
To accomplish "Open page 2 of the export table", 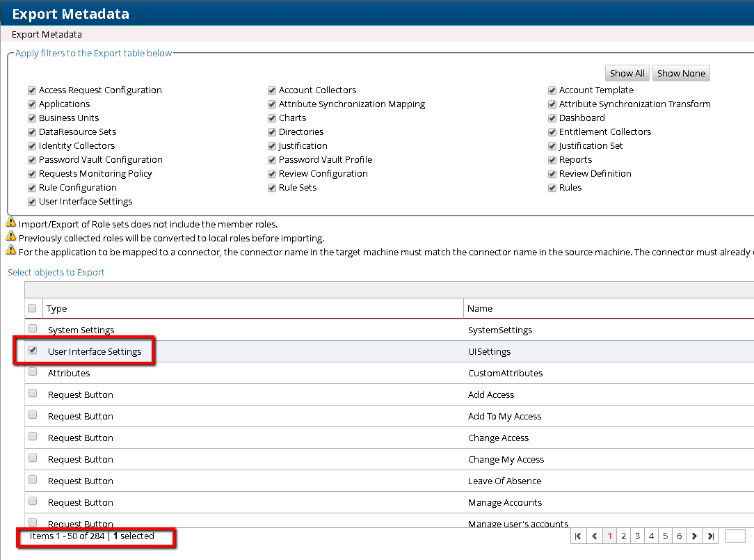I will click(x=624, y=536).
